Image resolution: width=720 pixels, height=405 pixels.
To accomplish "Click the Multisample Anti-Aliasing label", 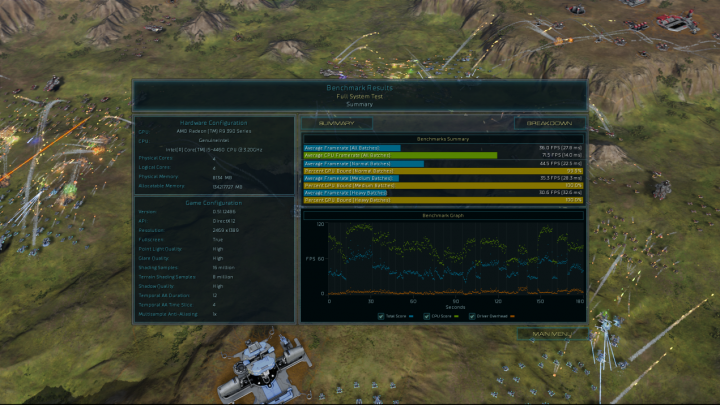I will pos(168,314).
